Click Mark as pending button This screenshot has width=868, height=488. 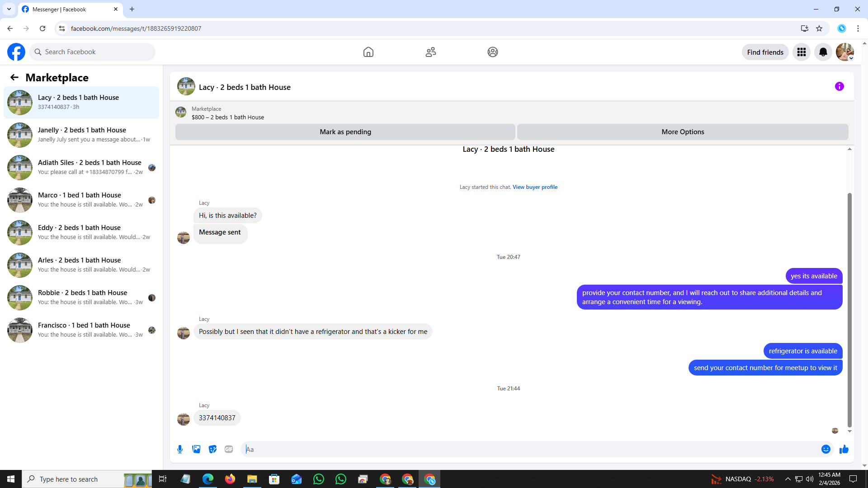pos(345,132)
